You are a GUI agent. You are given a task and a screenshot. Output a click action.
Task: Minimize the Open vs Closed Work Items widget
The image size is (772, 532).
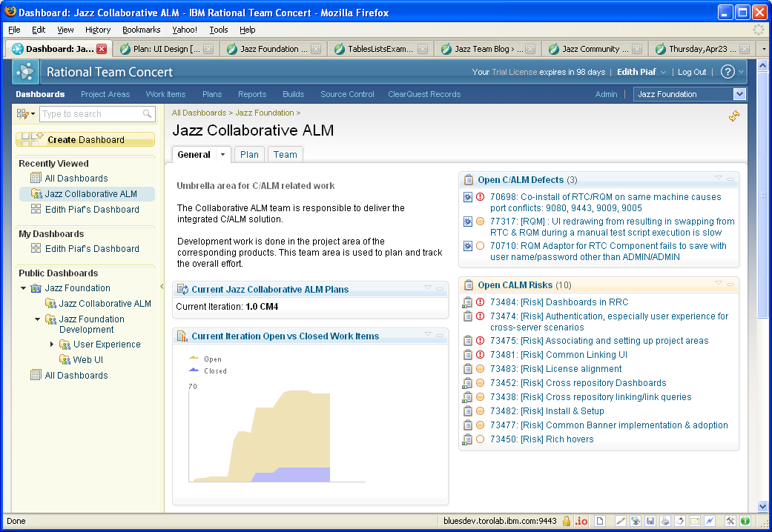pyautogui.click(x=440, y=336)
